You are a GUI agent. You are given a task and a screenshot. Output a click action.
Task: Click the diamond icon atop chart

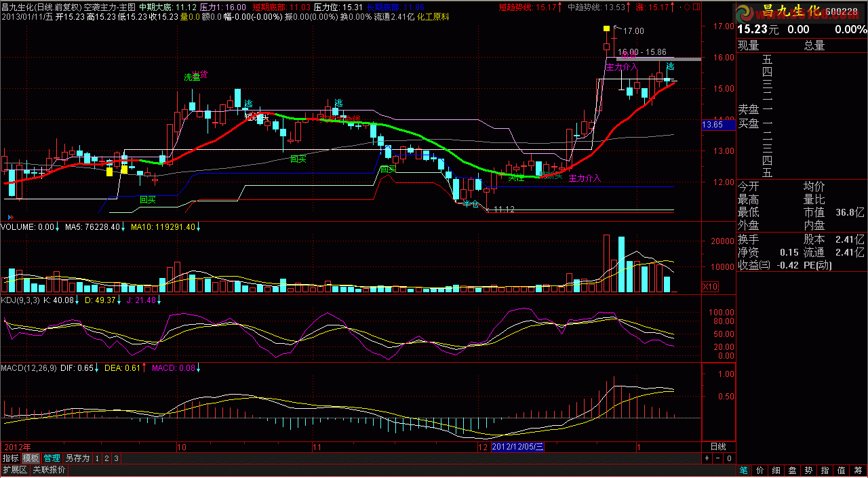pyautogui.click(x=688, y=7)
